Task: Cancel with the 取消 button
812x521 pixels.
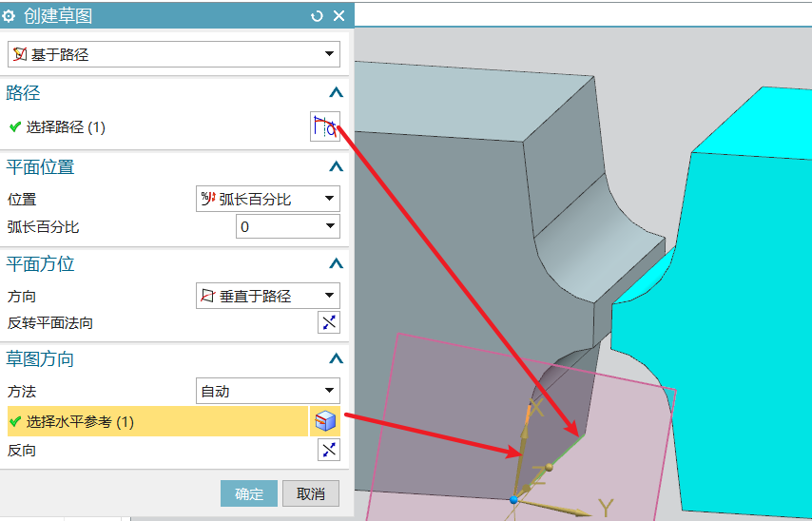Action: (311, 493)
